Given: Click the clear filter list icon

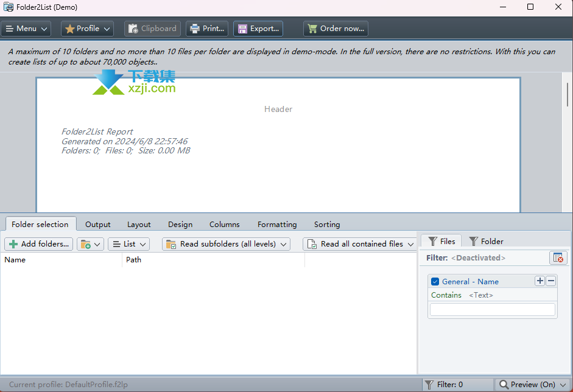Looking at the screenshot, I should click(x=558, y=257).
